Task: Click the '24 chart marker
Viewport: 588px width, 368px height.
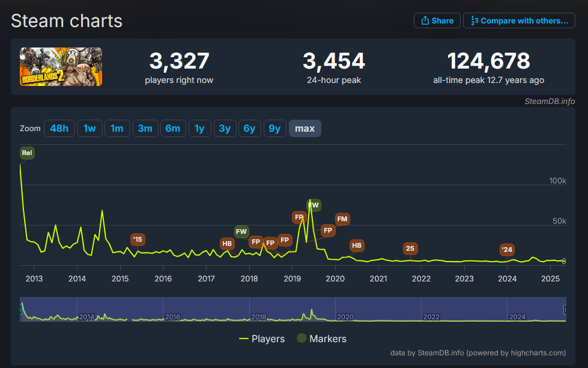Action: [x=507, y=250]
